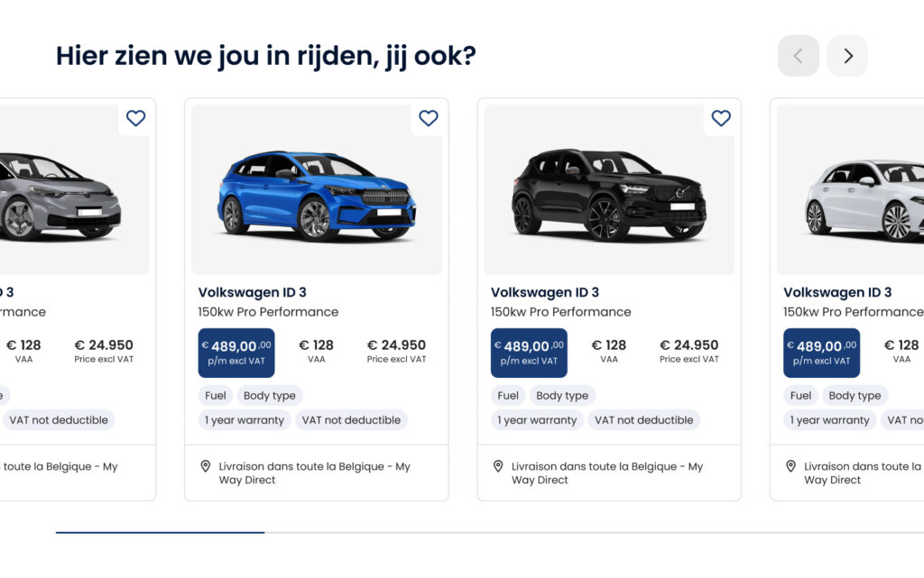The image size is (924, 578).
Task: Click location pin on white car card
Action: (x=790, y=466)
